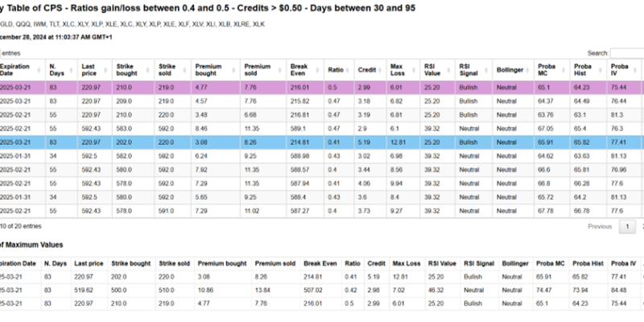This screenshot has width=644, height=322.
Task: Sort main table by Proba Hist header
Action: (585, 69)
